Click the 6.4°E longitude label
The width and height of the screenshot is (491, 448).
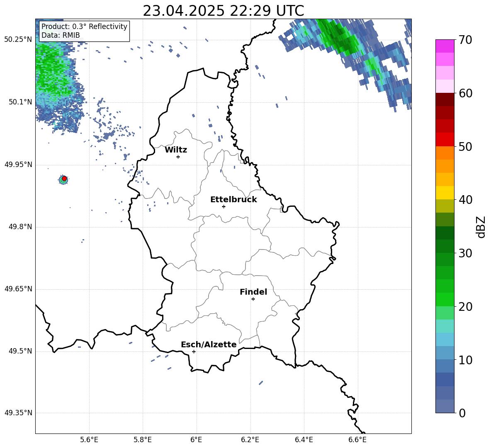click(x=304, y=440)
